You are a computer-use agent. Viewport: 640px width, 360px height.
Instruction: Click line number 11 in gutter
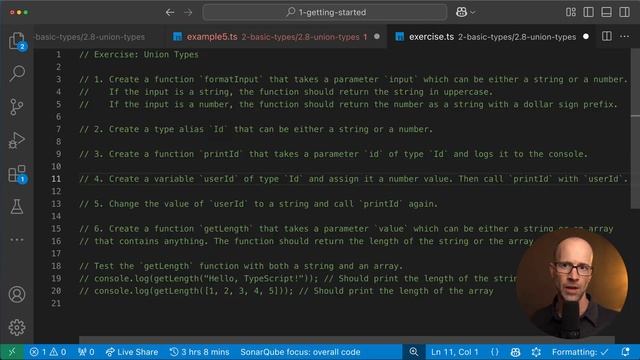click(56, 179)
